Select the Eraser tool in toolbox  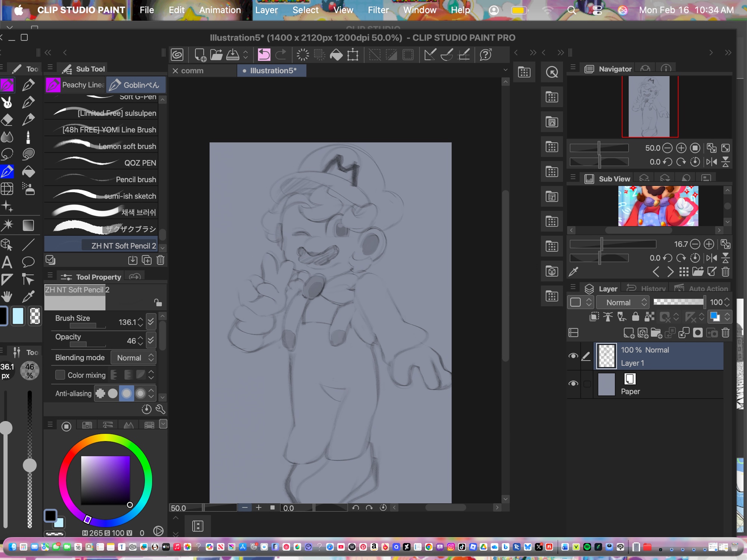[x=7, y=120]
